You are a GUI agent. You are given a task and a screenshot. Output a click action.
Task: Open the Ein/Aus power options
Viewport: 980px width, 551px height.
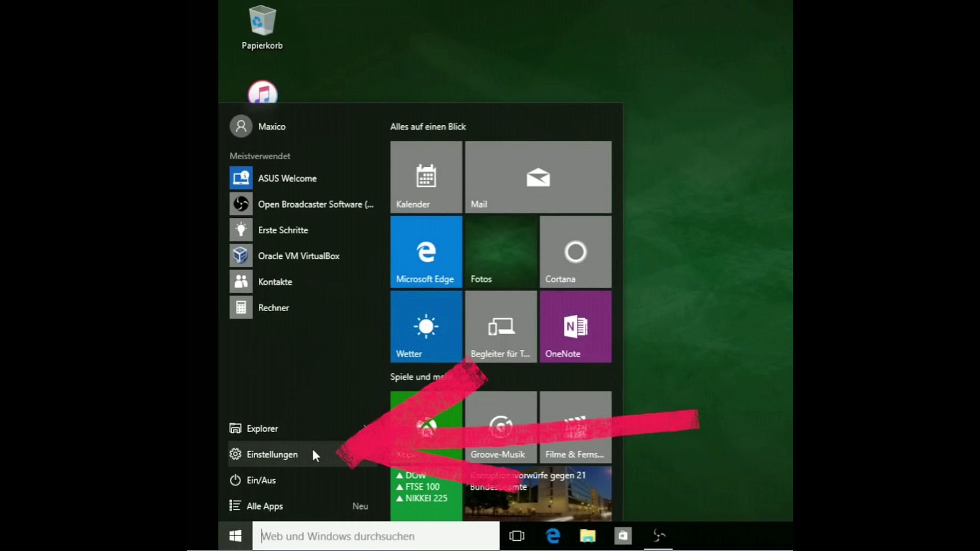tap(260, 480)
